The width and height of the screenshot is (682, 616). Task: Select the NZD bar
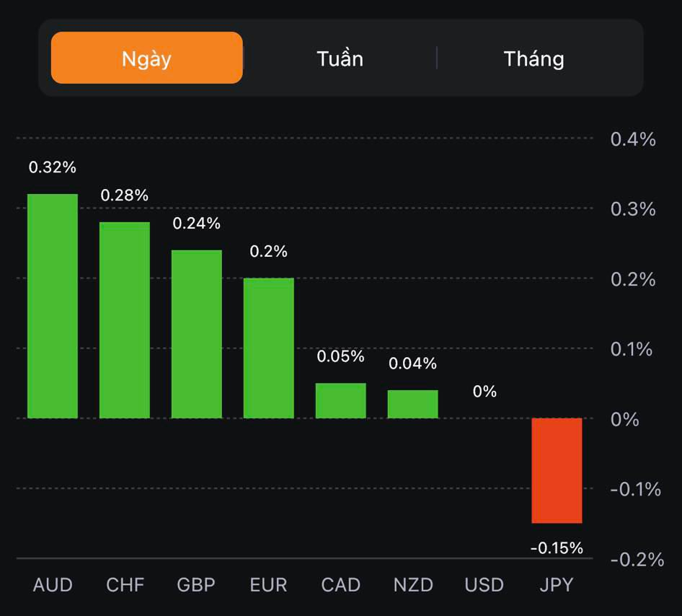click(412, 404)
